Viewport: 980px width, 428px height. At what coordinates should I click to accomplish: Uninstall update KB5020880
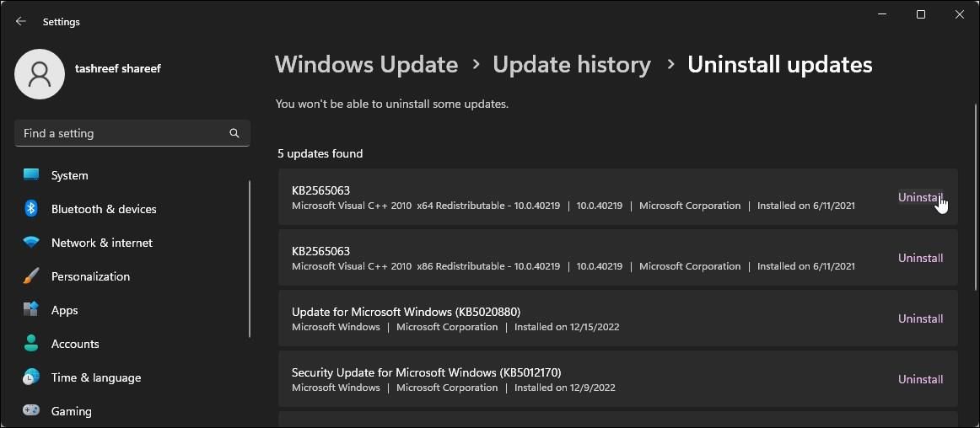[920, 318]
